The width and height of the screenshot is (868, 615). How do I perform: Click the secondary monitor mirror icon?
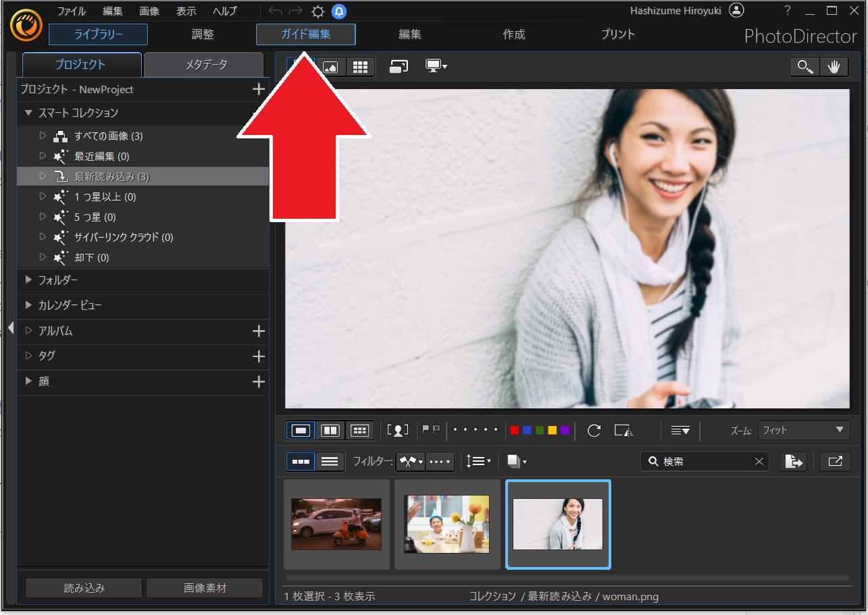(399, 66)
